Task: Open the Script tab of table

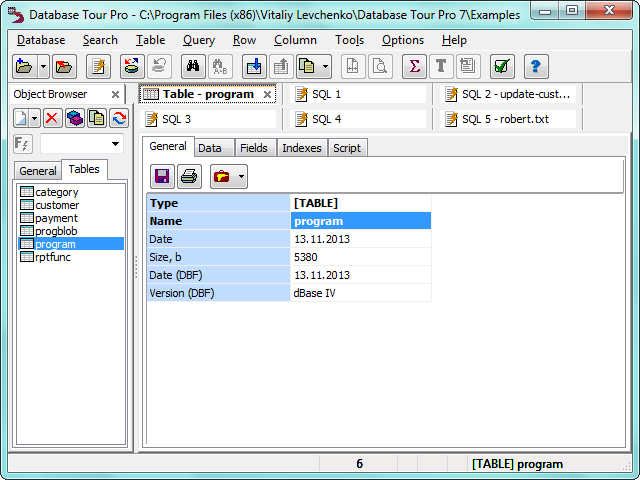Action: (347, 148)
